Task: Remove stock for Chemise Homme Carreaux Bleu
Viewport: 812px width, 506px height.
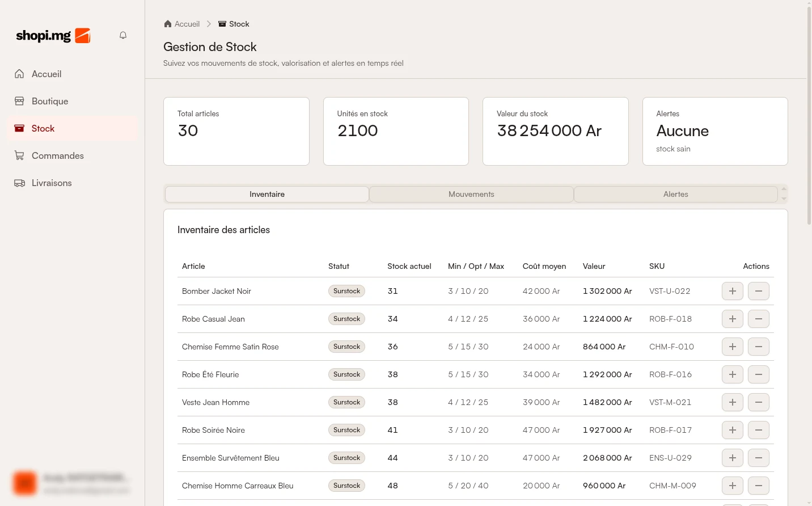Action: pyautogui.click(x=759, y=486)
